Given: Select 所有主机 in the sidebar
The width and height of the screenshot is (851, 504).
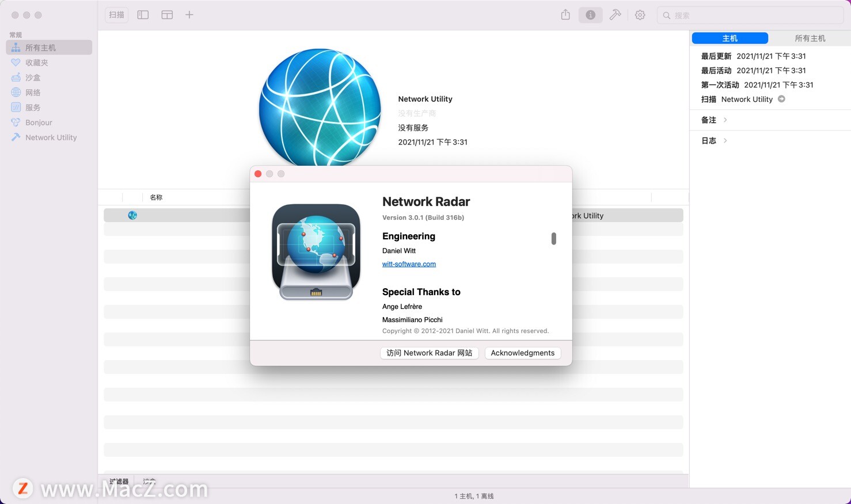Looking at the screenshot, I should coord(49,48).
